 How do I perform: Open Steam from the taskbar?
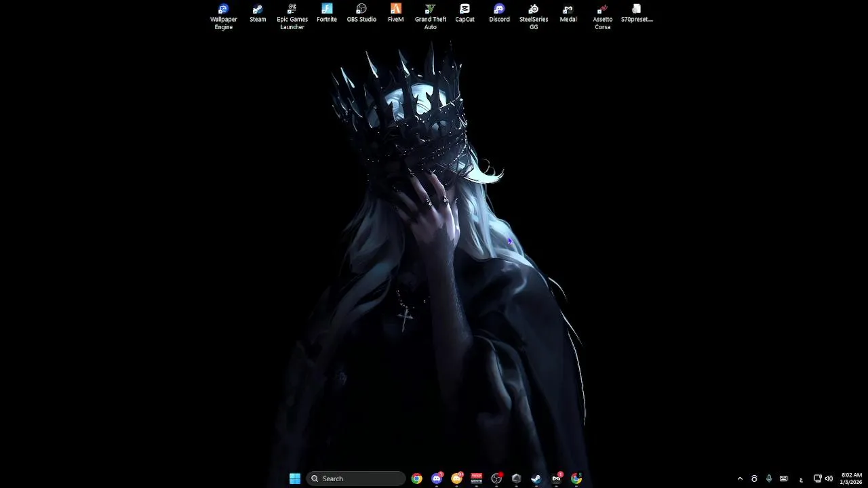(536, 479)
